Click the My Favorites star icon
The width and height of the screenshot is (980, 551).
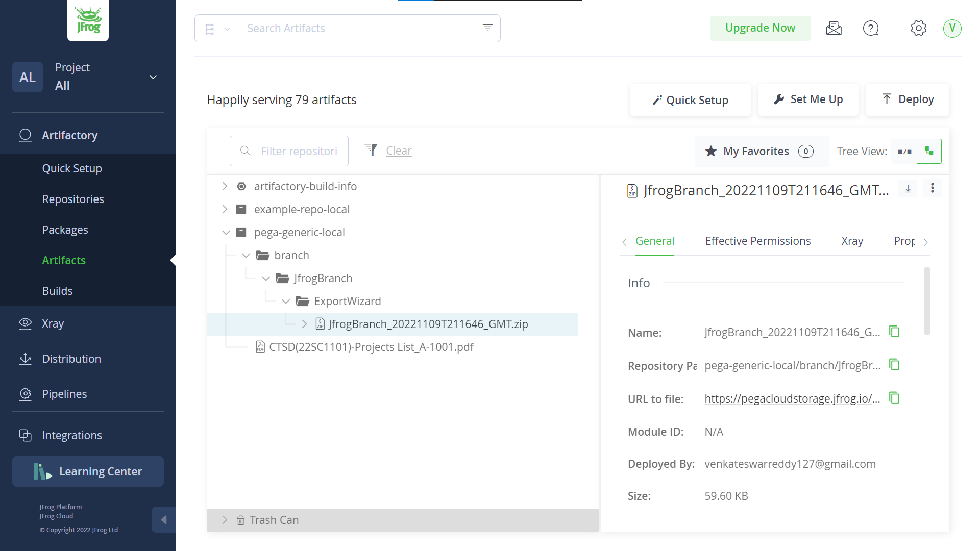[710, 151]
